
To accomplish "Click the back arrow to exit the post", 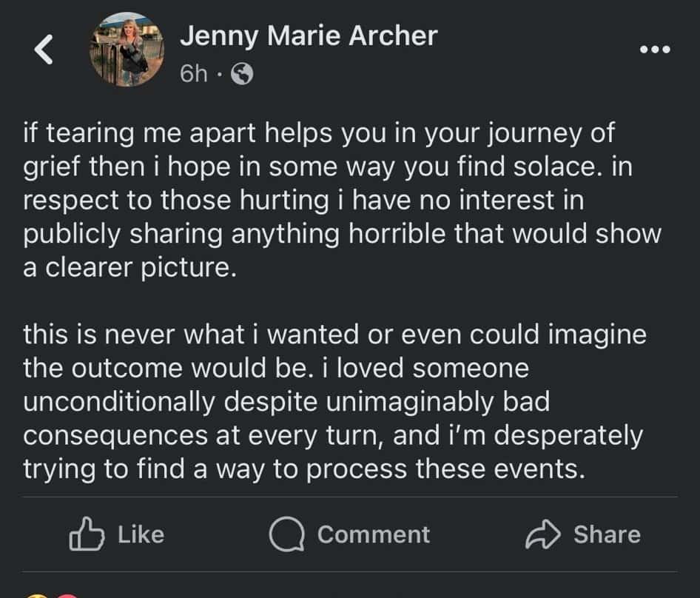I will (x=42, y=48).
